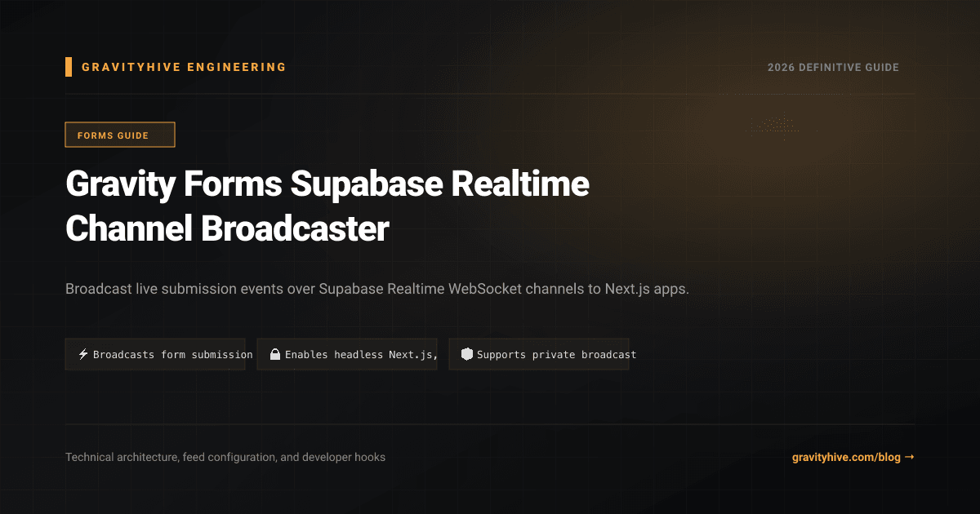Select the 'Enables headless Next.js,' chip
Image resolution: width=980 pixels, height=514 pixels.
click(x=347, y=354)
